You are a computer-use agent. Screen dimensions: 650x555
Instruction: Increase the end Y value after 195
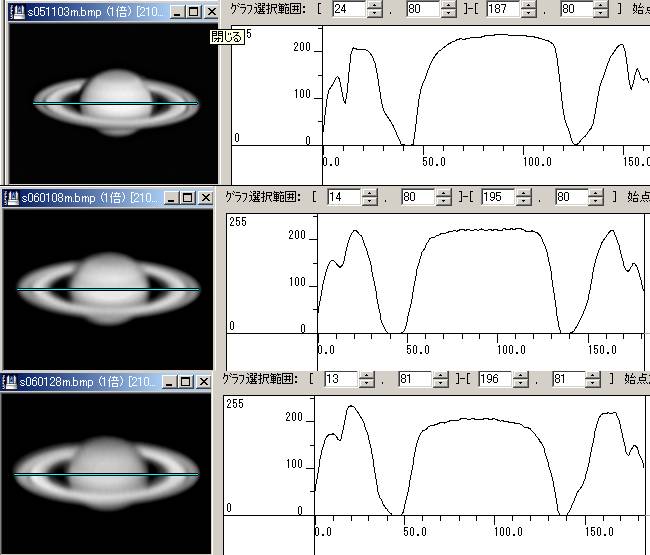[596, 193]
